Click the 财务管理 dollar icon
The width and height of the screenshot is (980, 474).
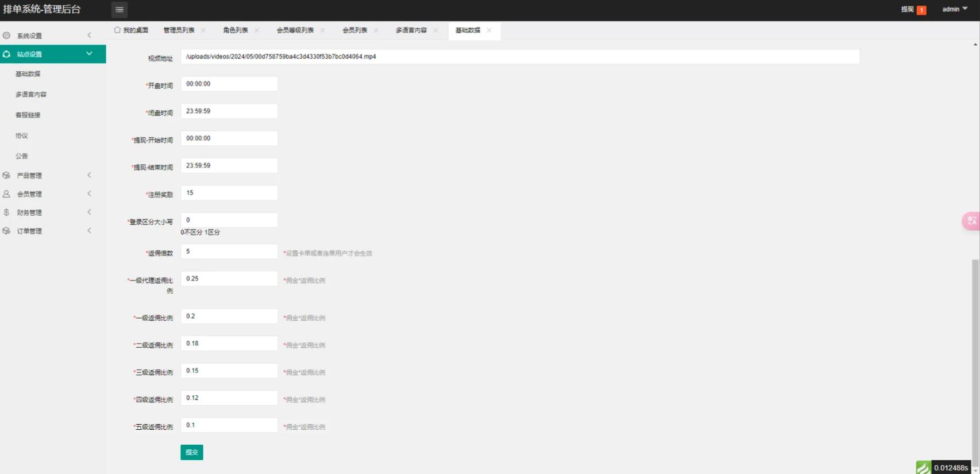[6, 212]
